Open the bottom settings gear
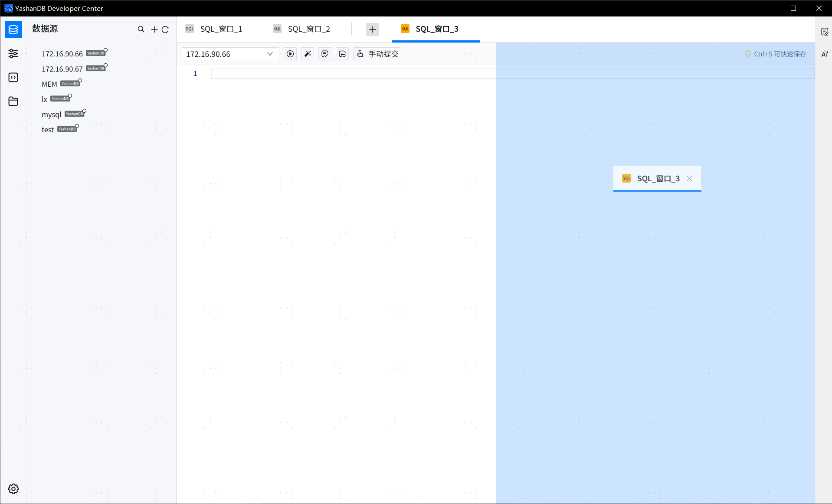This screenshot has width=832, height=504. [13, 488]
